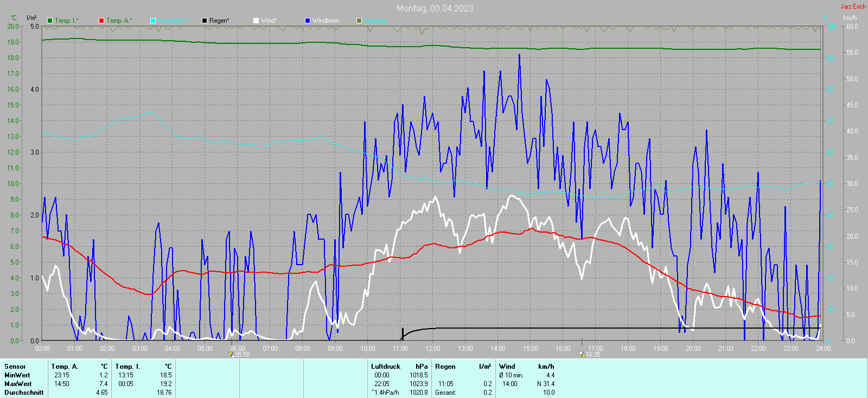The height and width of the screenshot is (398, 868).
Task: Click the indoor minimum time '13:15'
Action: click(x=126, y=375)
